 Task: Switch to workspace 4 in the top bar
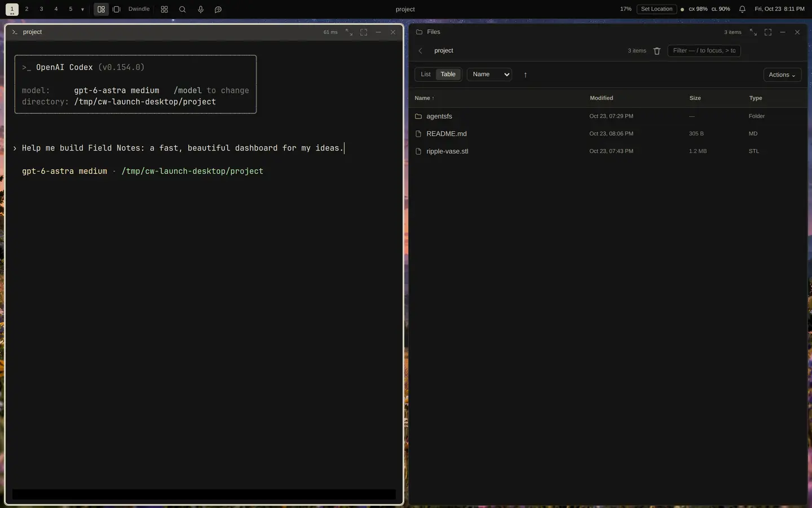point(56,9)
